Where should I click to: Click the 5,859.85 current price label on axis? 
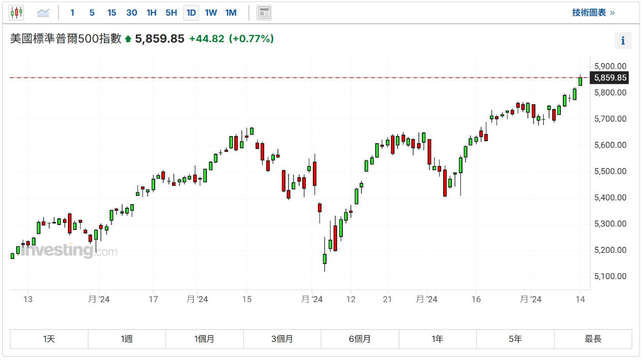(x=610, y=78)
